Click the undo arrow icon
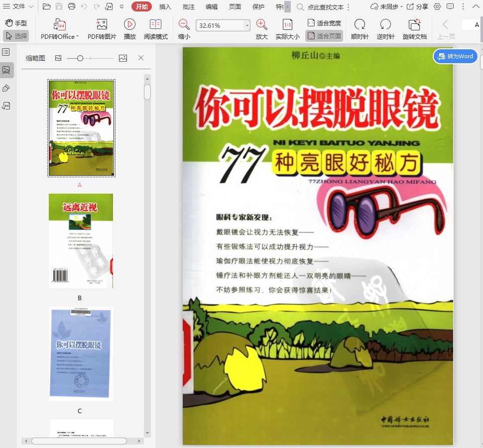483x448 pixels. 84,6
